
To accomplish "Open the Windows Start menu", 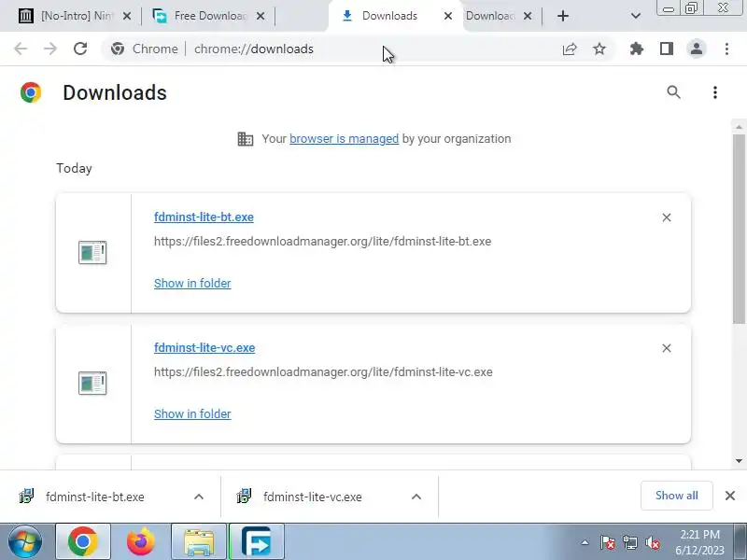I will pyautogui.click(x=24, y=542).
